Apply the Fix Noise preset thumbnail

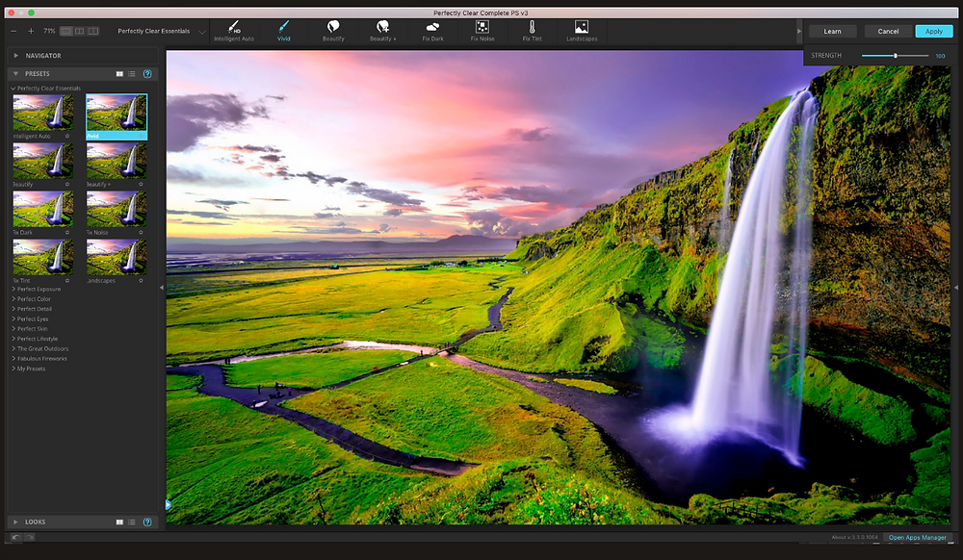click(117, 209)
